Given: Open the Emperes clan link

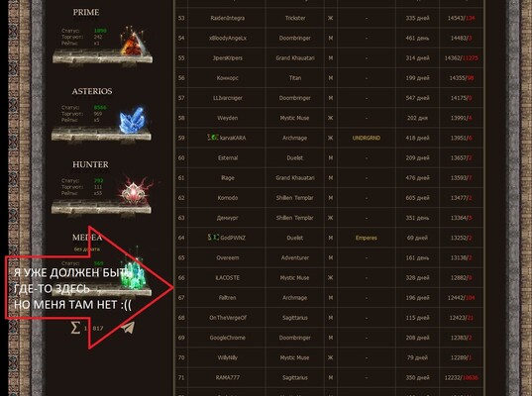Looking at the screenshot, I should coord(367,238).
